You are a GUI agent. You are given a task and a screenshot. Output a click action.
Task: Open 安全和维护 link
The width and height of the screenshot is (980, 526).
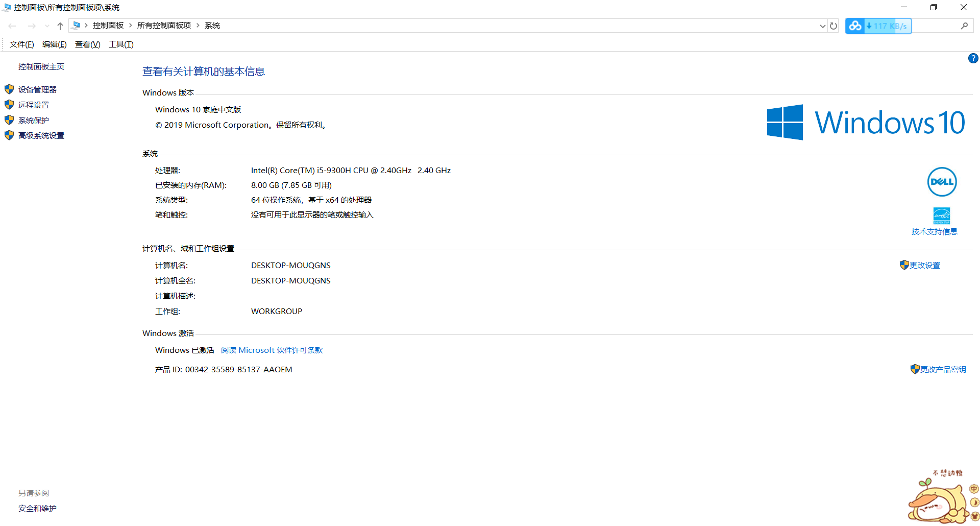(x=37, y=509)
